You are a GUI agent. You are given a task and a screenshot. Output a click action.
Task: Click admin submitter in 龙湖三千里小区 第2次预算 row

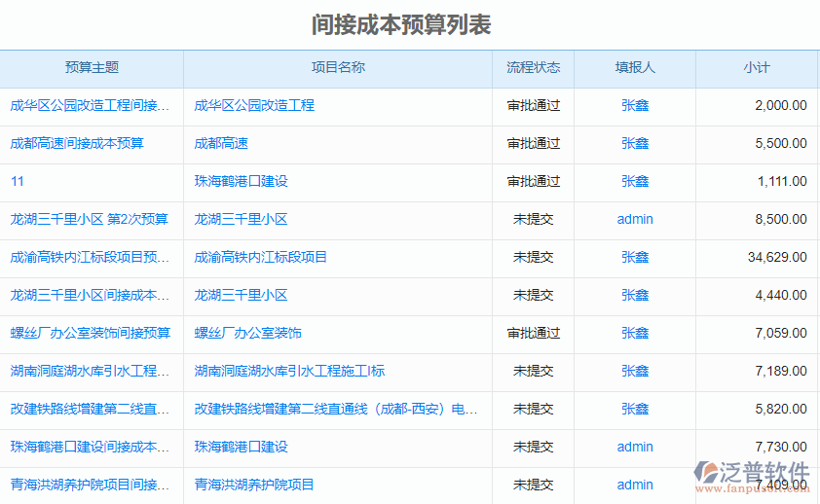point(635,219)
